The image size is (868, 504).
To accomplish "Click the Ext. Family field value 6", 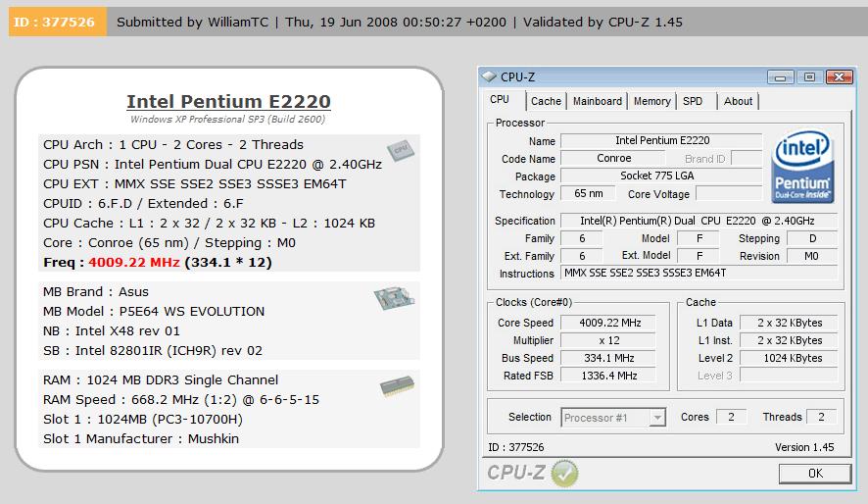I will 582,256.
